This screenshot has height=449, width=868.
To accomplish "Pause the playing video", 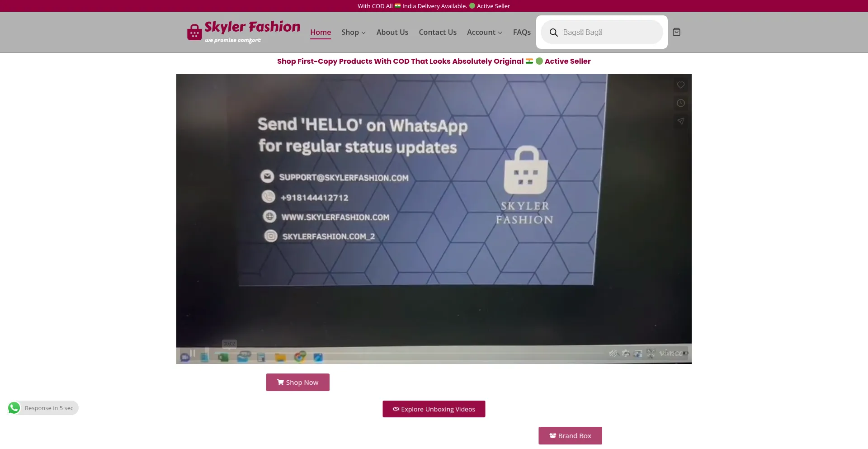I will click(x=193, y=353).
